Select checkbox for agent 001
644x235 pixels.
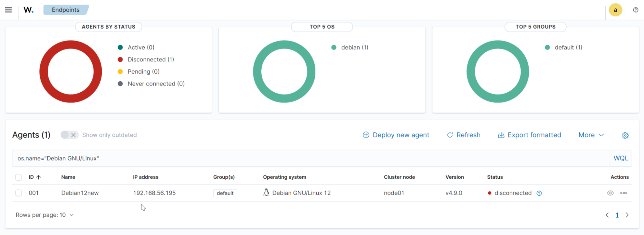[x=19, y=193]
